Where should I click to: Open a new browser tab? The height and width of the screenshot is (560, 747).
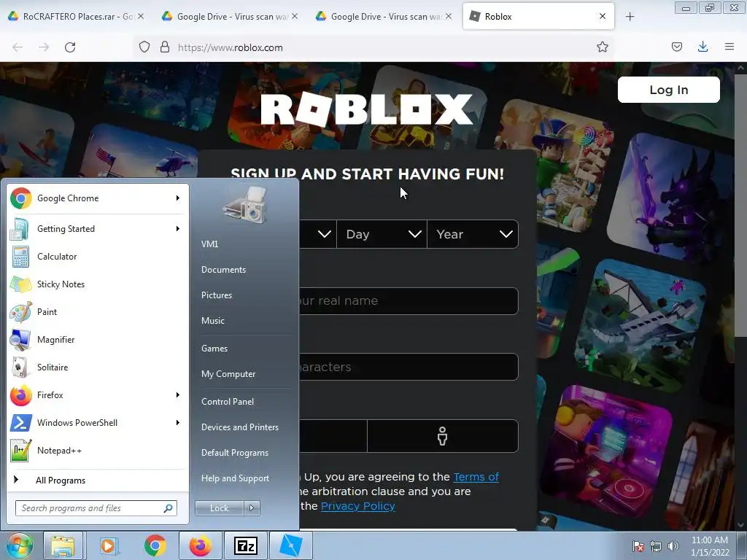(630, 17)
